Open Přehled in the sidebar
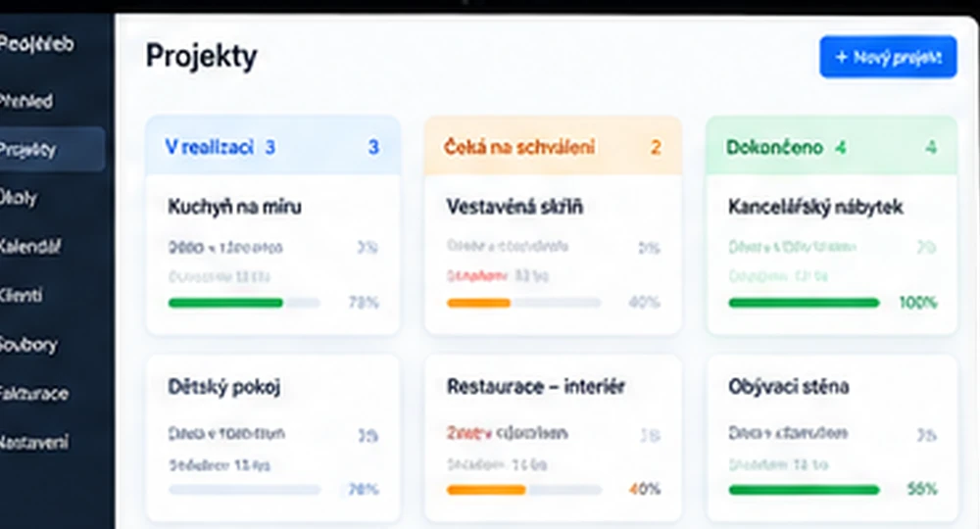The image size is (980, 529). pyautogui.click(x=26, y=101)
